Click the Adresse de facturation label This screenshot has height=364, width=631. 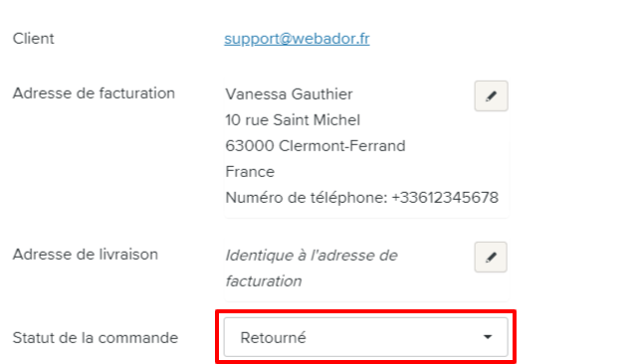click(94, 93)
